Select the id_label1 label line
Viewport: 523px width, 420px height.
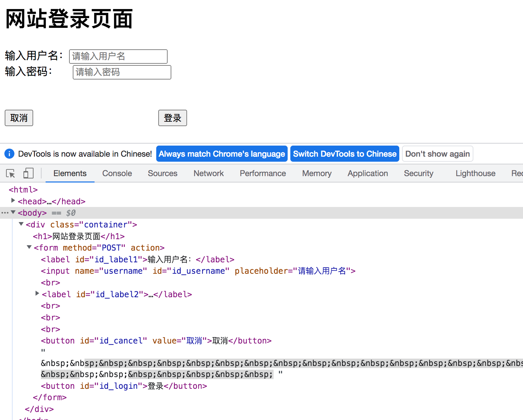137,259
